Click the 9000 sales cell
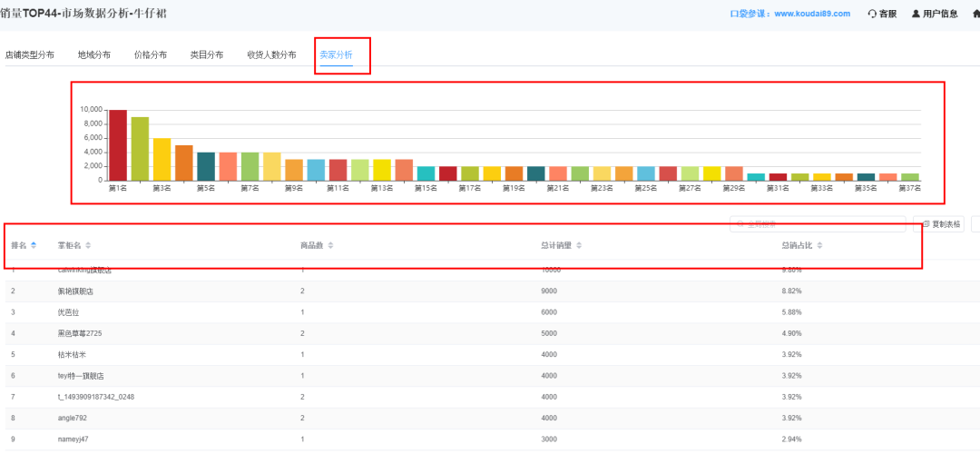The image size is (980, 464). tap(549, 291)
